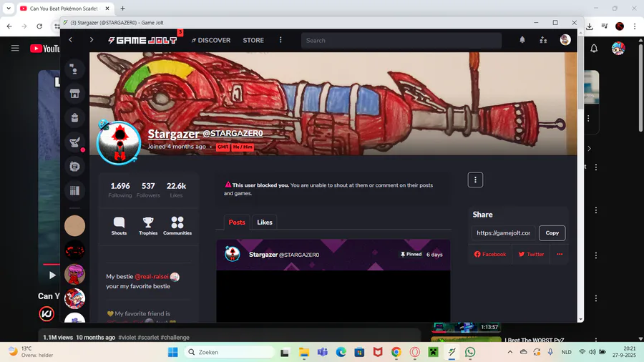
Task: Open WhatsApp from the taskbar
Action: pyautogui.click(x=470, y=352)
